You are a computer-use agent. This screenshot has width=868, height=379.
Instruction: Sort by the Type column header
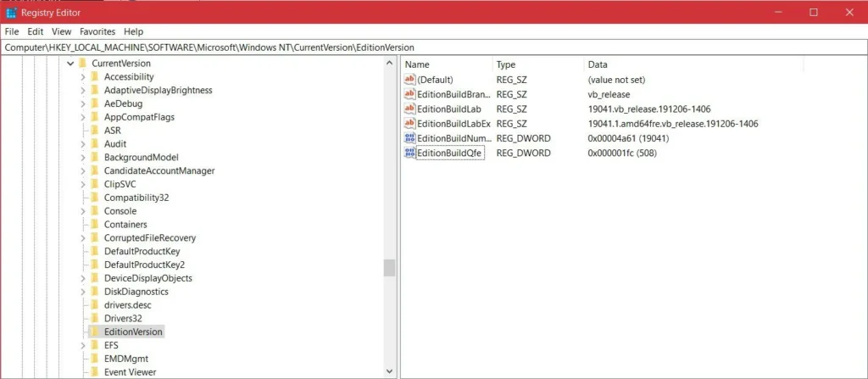pos(538,64)
